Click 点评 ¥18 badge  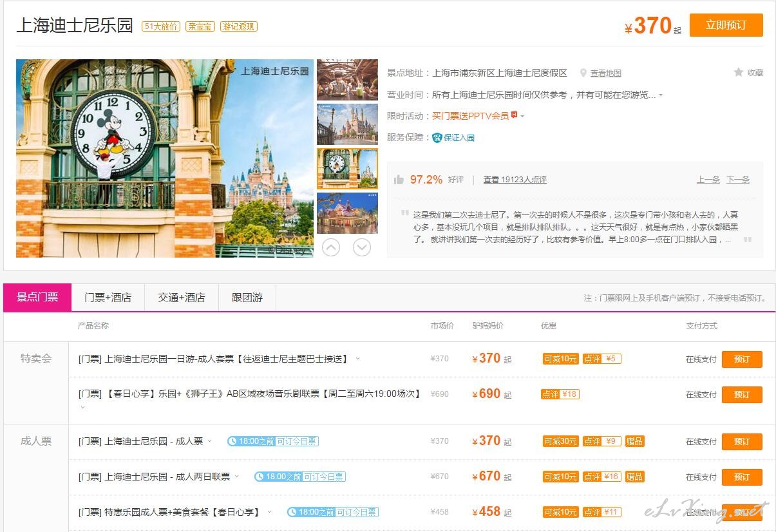(560, 394)
